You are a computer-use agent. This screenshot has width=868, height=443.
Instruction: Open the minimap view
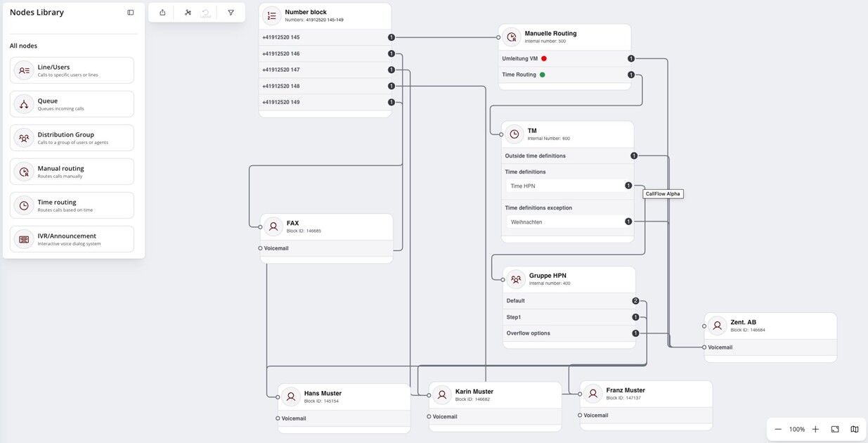click(x=853, y=428)
